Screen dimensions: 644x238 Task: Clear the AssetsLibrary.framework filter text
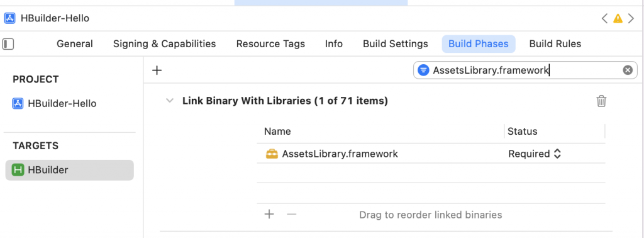coord(628,71)
